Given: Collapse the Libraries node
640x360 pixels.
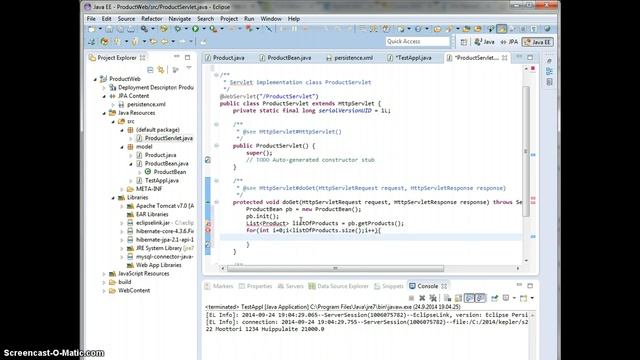Looking at the screenshot, I should [x=113, y=198].
